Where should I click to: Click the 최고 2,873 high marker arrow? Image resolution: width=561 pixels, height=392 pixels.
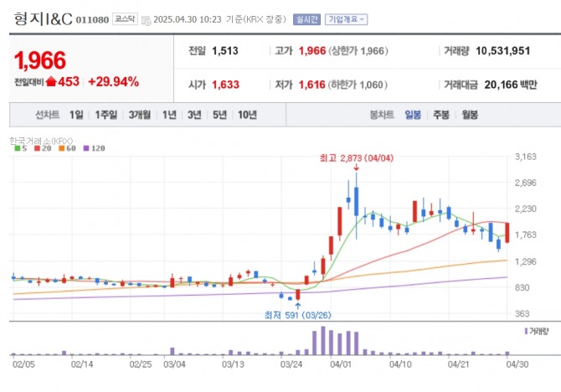[356, 168]
